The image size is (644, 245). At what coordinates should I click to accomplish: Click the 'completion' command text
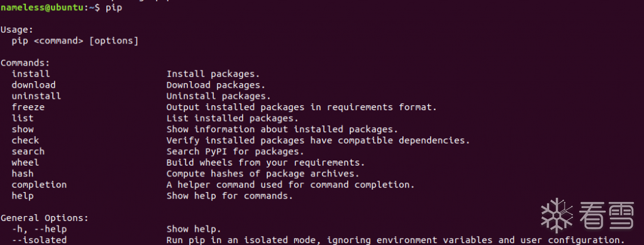click(x=39, y=185)
